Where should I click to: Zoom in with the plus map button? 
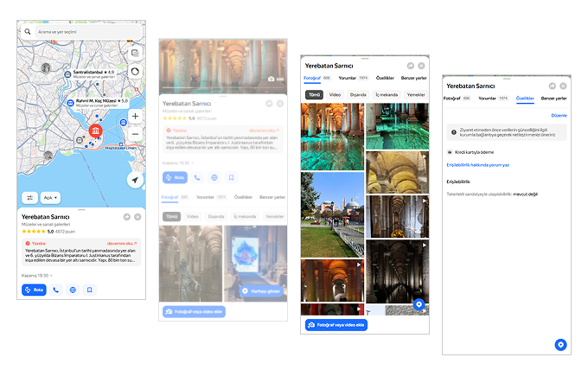135,116
